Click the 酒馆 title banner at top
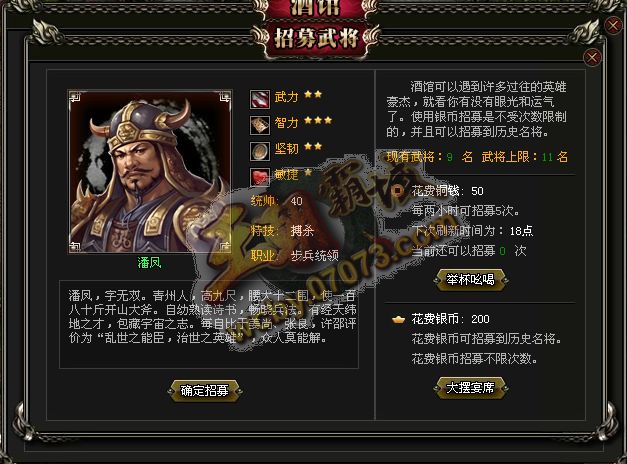This screenshot has width=627, height=464. [x=315, y=9]
